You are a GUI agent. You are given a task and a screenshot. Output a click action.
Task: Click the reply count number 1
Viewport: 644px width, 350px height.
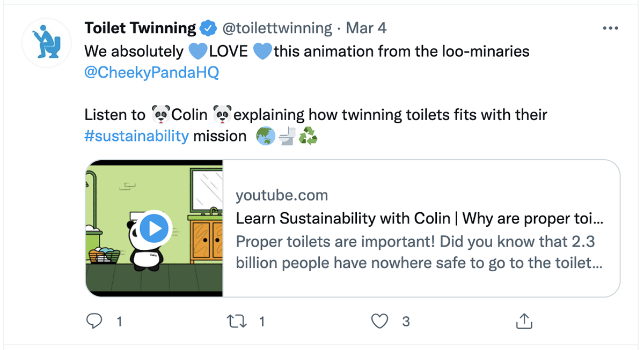coord(119,322)
